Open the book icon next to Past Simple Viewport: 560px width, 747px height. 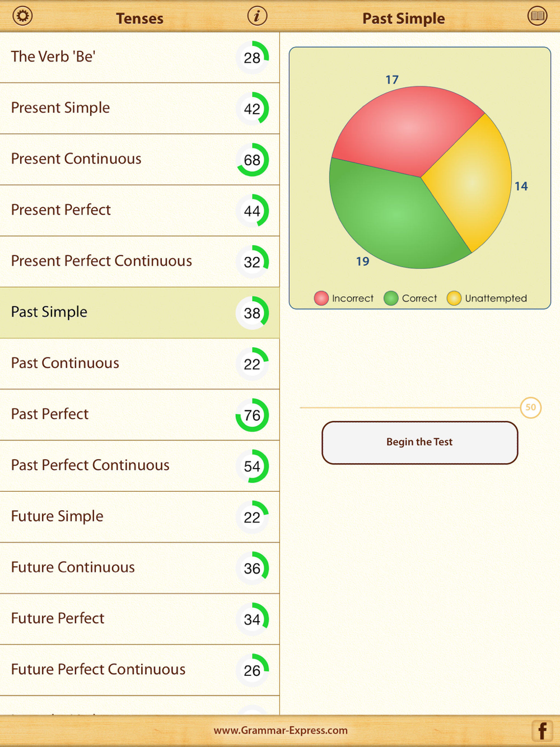pyautogui.click(x=538, y=16)
